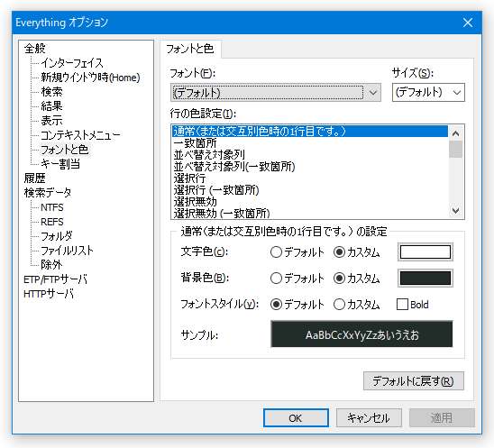Screen dimensions: 494x448
Task: Open the NTFS settings page
Action: tap(52, 207)
